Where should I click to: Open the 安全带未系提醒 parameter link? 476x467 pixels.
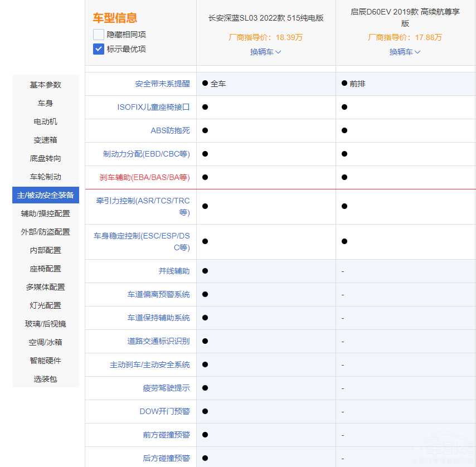coord(162,84)
